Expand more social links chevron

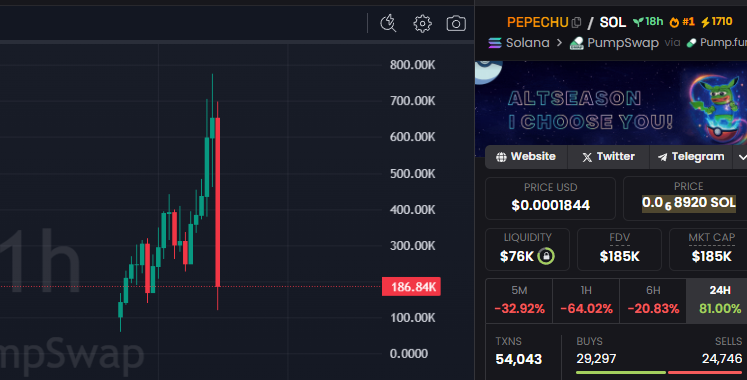tap(741, 157)
